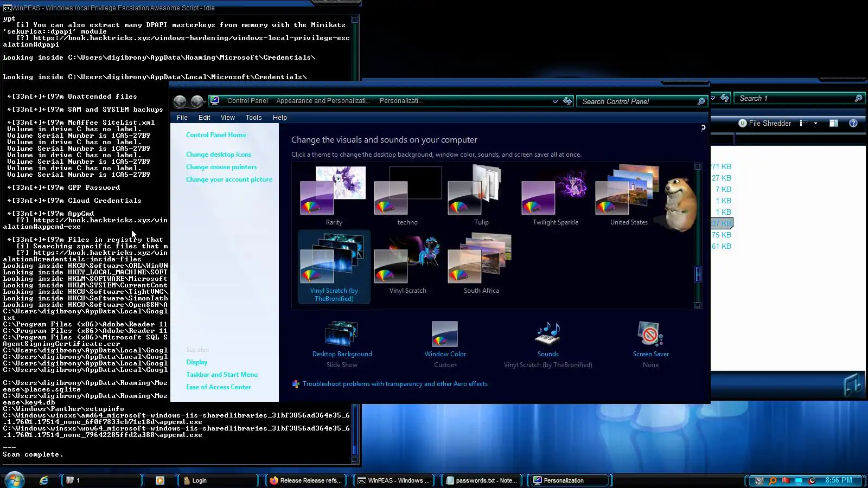The image size is (868, 488).
Task: Switch to Login taskbar button
Action: (x=218, y=480)
